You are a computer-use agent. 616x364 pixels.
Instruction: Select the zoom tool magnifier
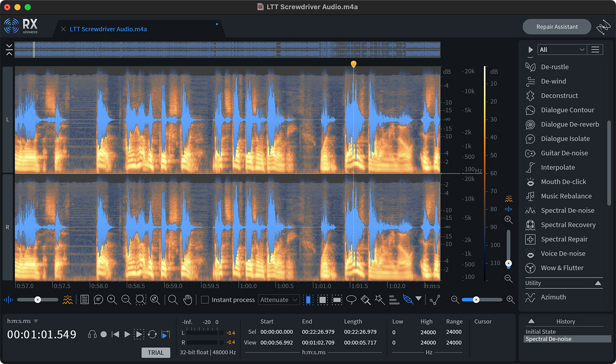[x=173, y=300]
